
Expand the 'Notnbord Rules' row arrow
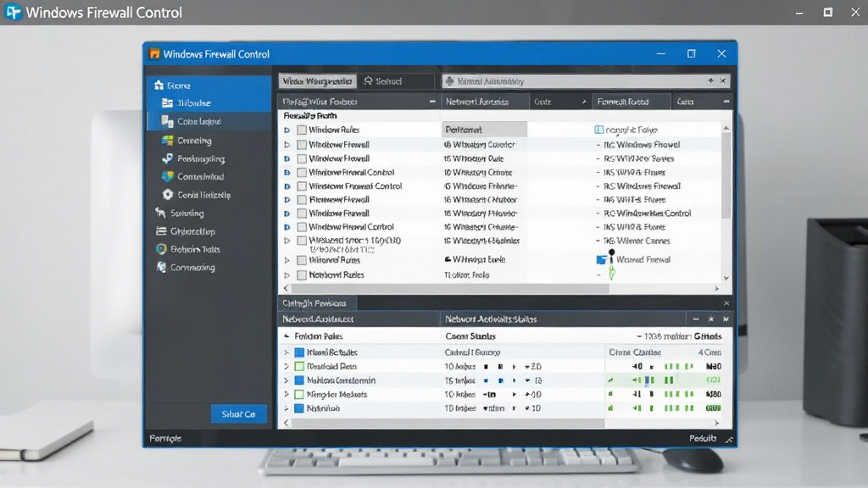coord(287,275)
